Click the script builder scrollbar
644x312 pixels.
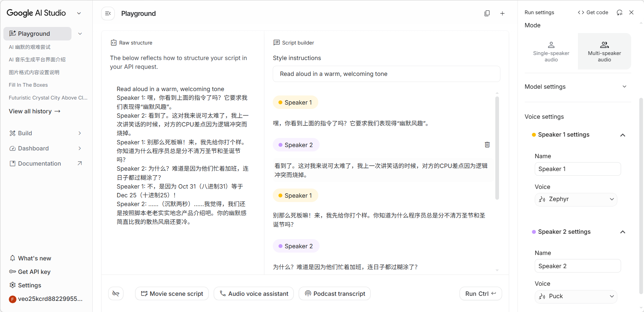coord(497,148)
